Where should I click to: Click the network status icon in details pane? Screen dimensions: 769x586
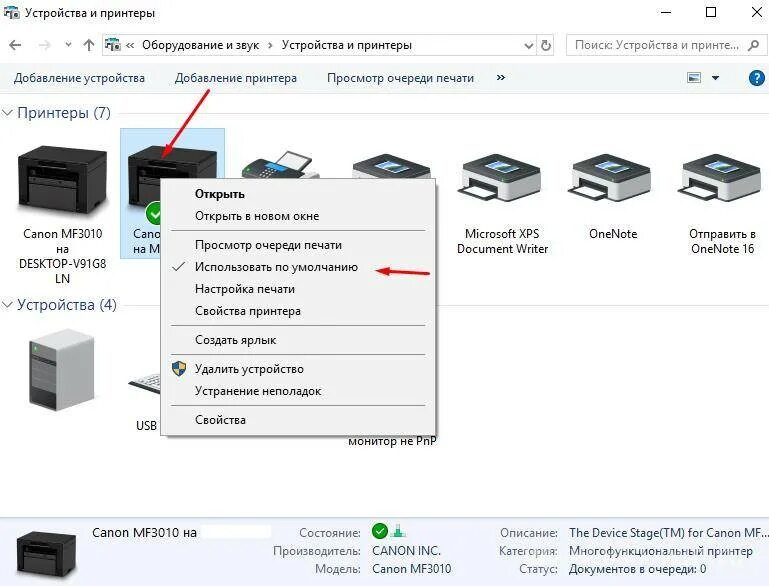(x=398, y=531)
